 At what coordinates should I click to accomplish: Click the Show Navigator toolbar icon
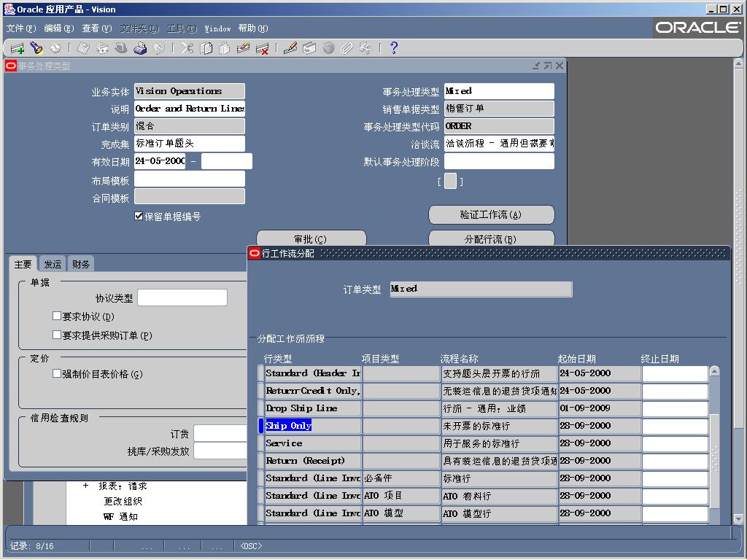tap(55, 48)
